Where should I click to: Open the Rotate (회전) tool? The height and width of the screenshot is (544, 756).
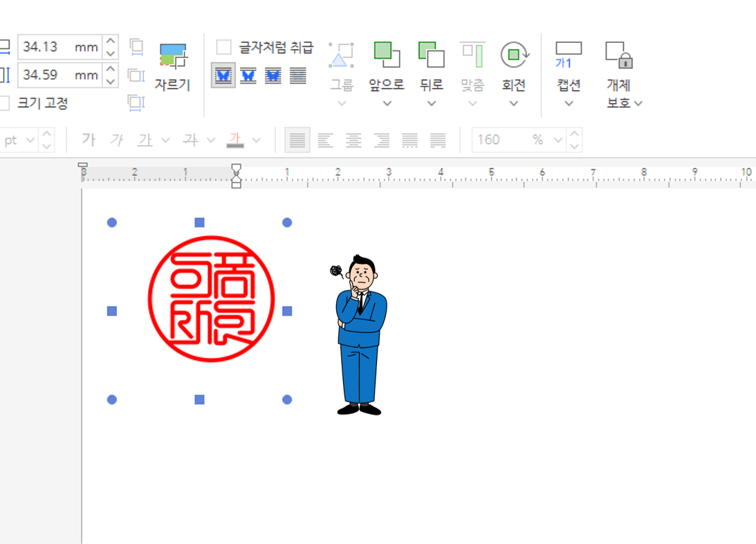pos(514,67)
